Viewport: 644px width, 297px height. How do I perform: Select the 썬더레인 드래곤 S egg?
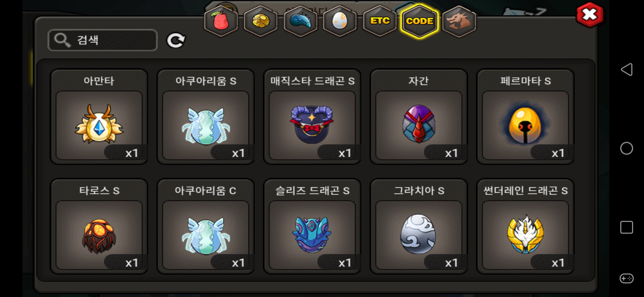[525, 226]
